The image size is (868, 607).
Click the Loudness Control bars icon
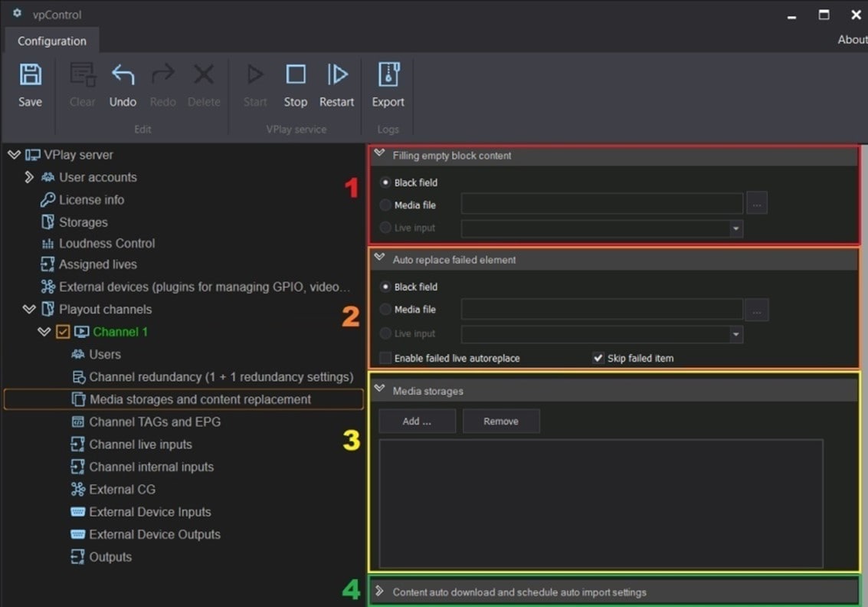pyautogui.click(x=48, y=244)
